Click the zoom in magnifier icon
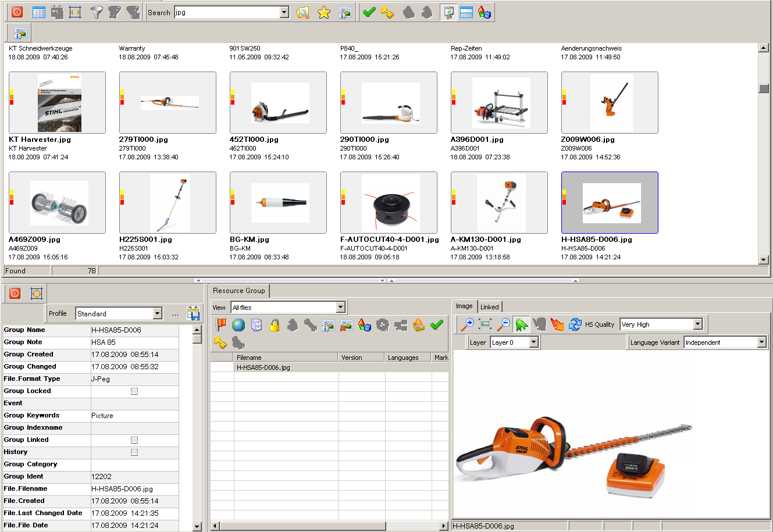 coord(467,324)
